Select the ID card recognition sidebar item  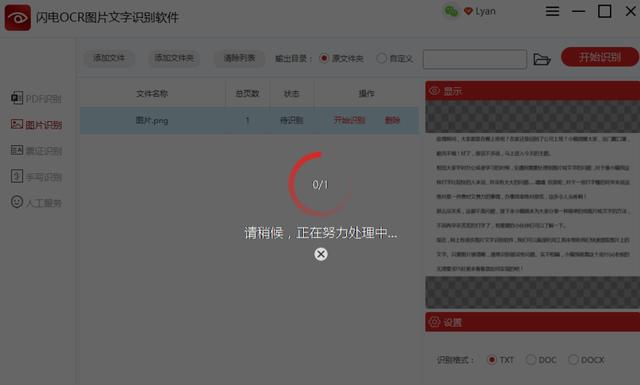[36, 151]
